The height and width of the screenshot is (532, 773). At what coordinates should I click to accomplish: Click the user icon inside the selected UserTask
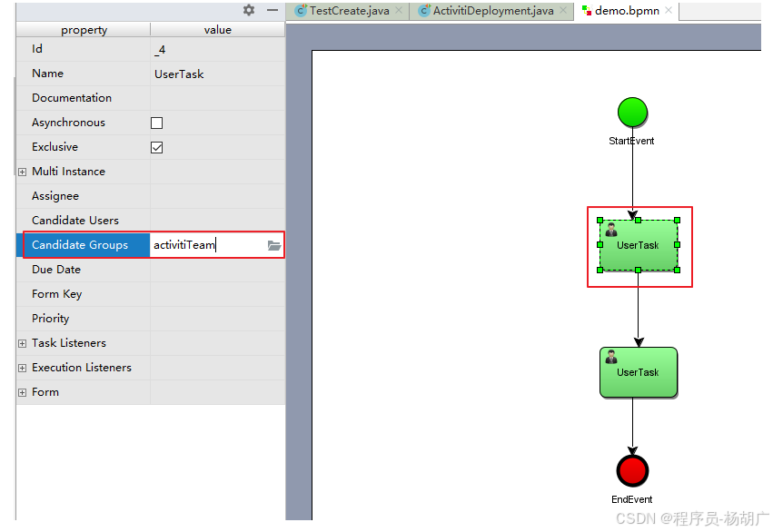[611, 229]
